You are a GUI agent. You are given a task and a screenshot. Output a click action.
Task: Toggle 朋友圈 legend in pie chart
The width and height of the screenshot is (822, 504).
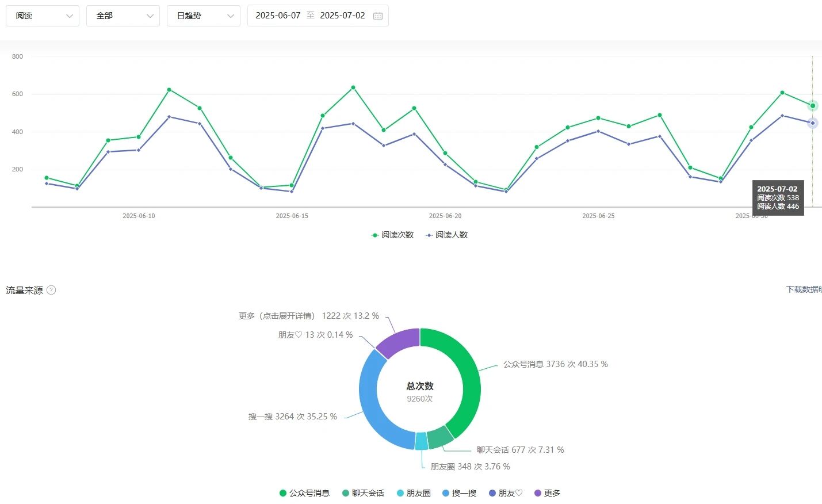(414, 493)
